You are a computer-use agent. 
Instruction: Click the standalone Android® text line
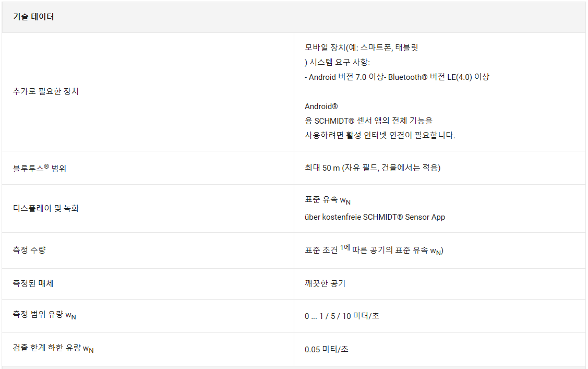(321, 106)
